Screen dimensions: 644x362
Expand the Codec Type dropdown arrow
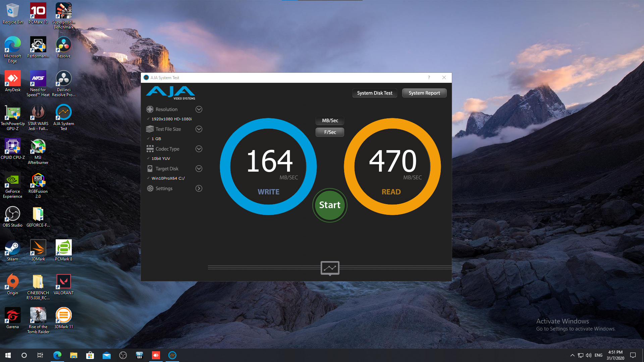point(199,149)
